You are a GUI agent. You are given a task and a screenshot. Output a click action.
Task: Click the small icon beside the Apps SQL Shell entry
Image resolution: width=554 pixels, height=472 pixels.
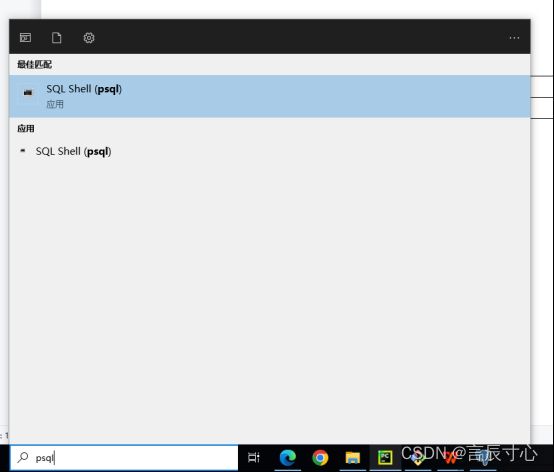[23, 151]
